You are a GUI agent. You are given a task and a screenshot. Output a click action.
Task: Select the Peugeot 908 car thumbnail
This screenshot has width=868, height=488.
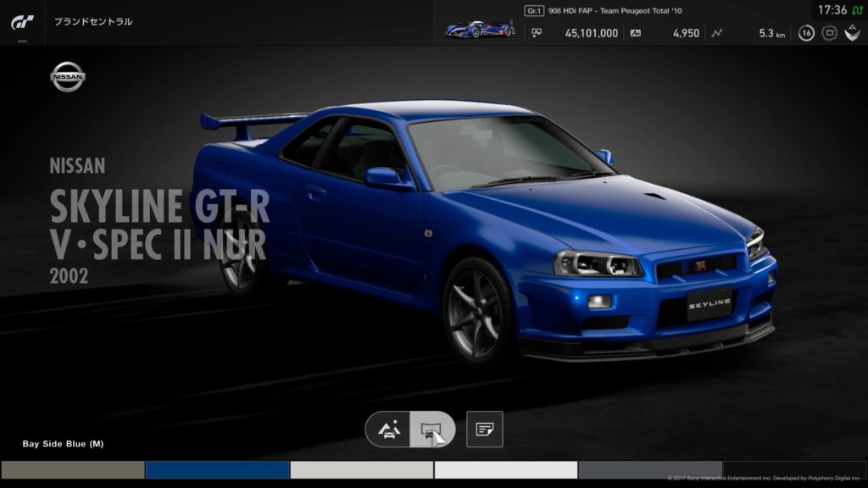[480, 29]
